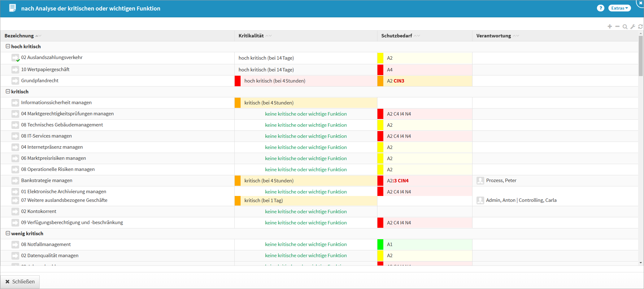The image size is (644, 289).
Task: Collapse the 'kritisch' group
Action: (8, 91)
